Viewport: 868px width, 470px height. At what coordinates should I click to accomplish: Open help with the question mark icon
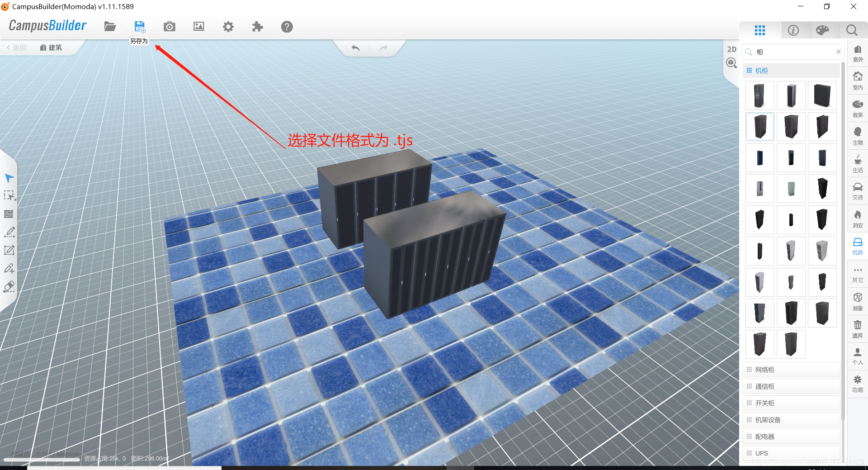[x=287, y=27]
